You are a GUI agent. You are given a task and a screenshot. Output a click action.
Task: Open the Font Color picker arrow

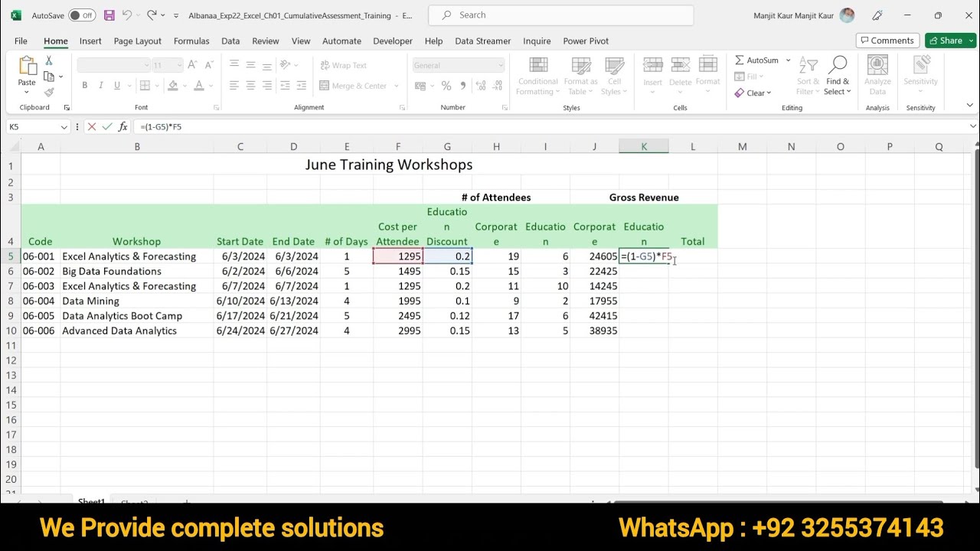coord(211,86)
